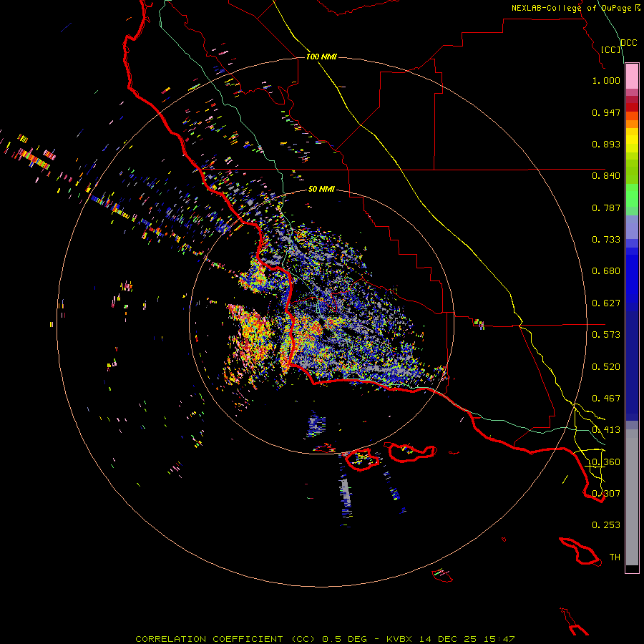Select the 0.413 scale value

[606, 430]
